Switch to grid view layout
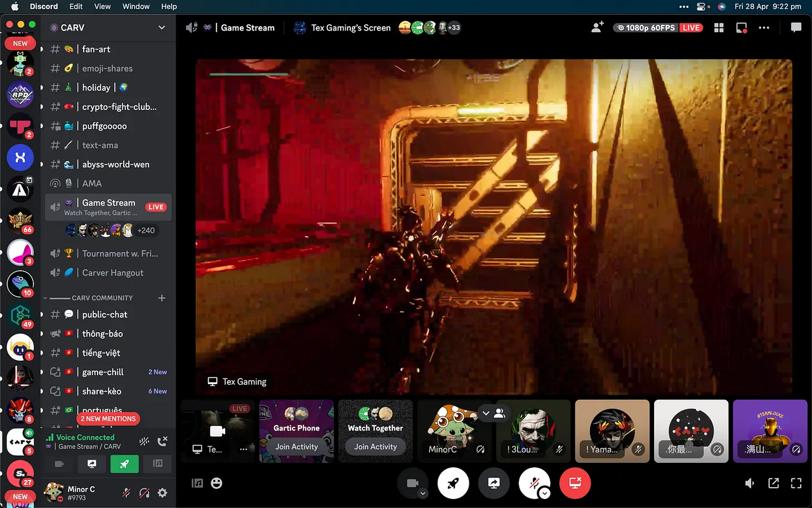Image resolution: width=812 pixels, height=508 pixels. click(719, 27)
